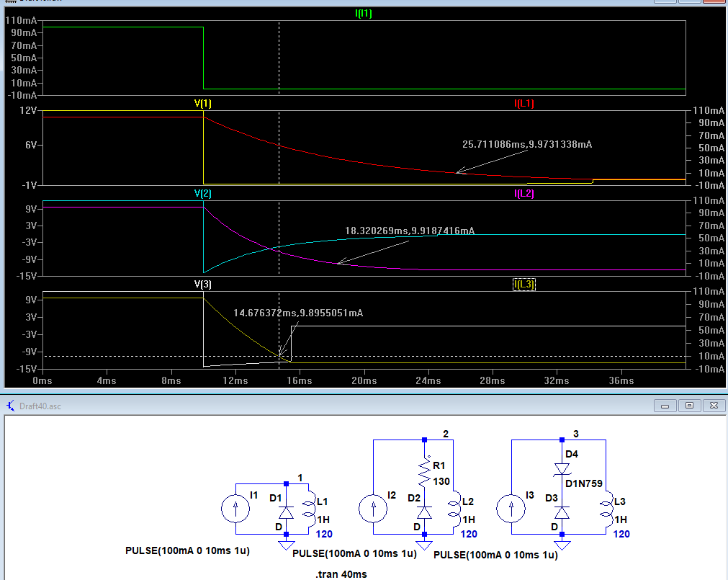Click the D1N759 diode model label

(583, 483)
